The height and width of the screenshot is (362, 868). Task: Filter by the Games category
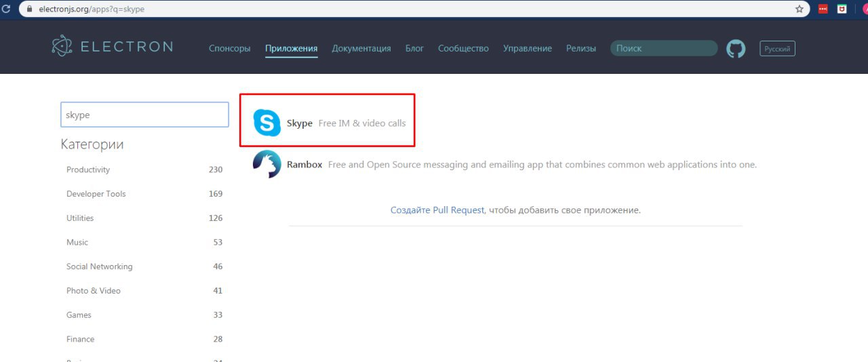point(144,315)
